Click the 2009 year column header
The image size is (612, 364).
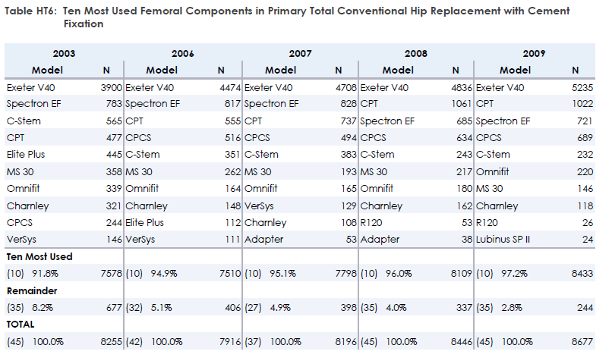(x=534, y=54)
